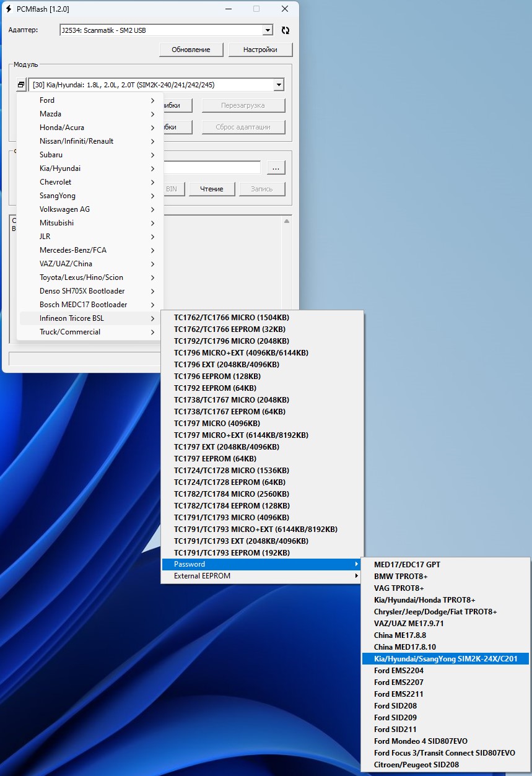Choose TC1724/TC1728 EEPROM (64KB) item
The height and width of the screenshot is (776, 532).
point(229,482)
